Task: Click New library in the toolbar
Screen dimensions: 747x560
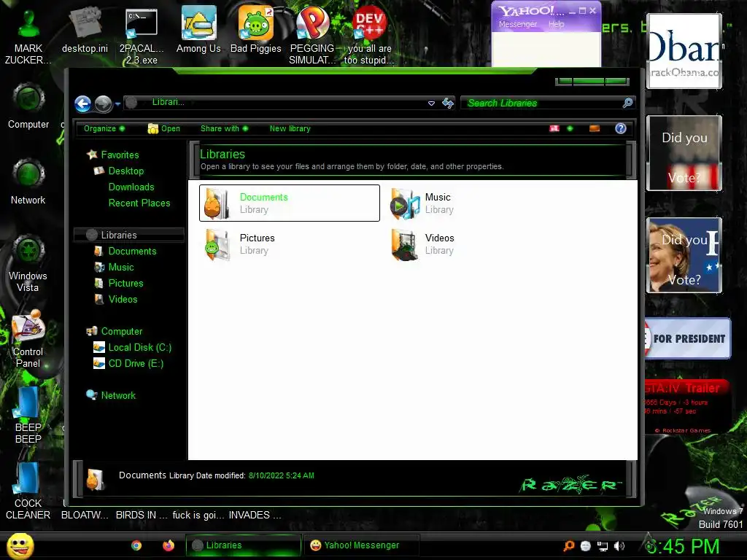Action: (290, 128)
